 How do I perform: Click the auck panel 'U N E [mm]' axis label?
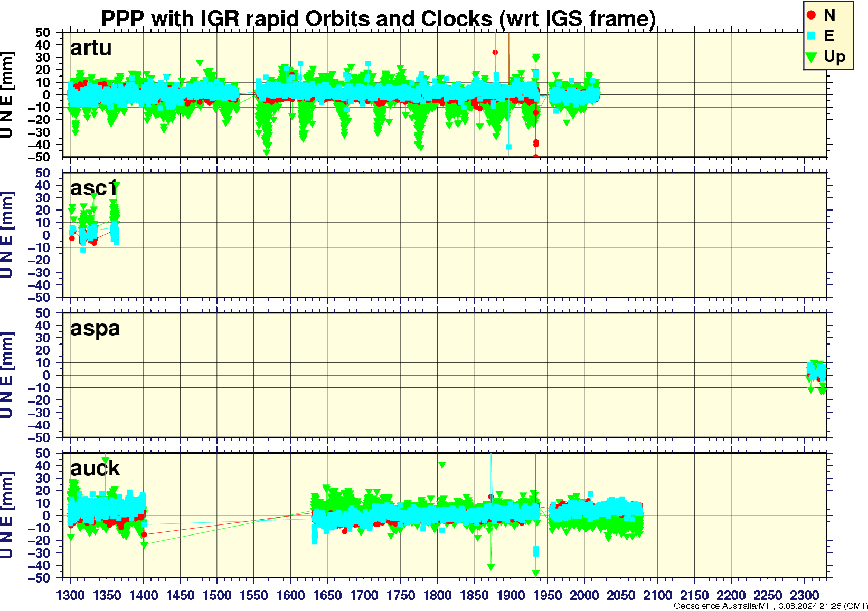tap(7, 515)
